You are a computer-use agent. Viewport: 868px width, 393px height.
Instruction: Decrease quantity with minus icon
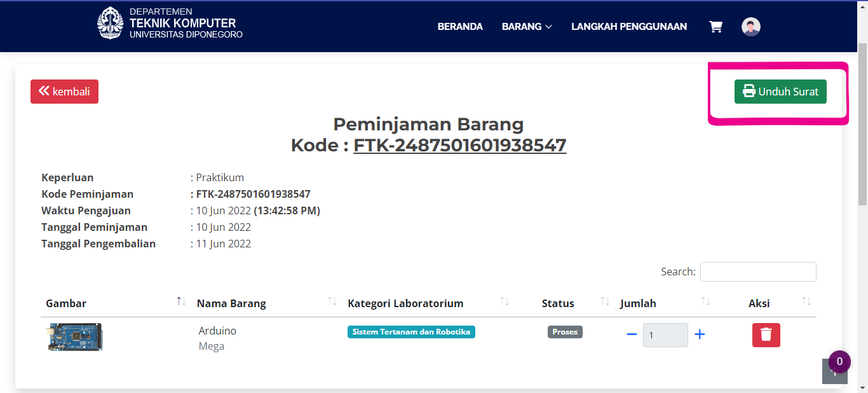(632, 334)
